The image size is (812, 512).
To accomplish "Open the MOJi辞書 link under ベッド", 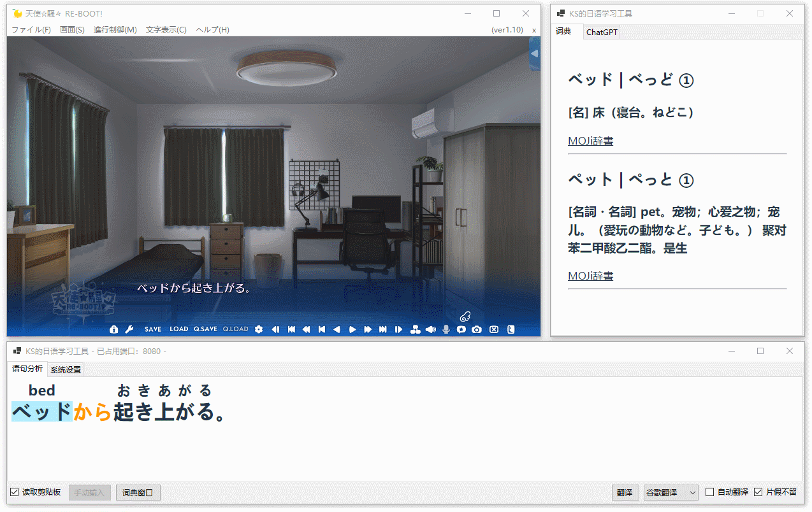I will (x=590, y=141).
